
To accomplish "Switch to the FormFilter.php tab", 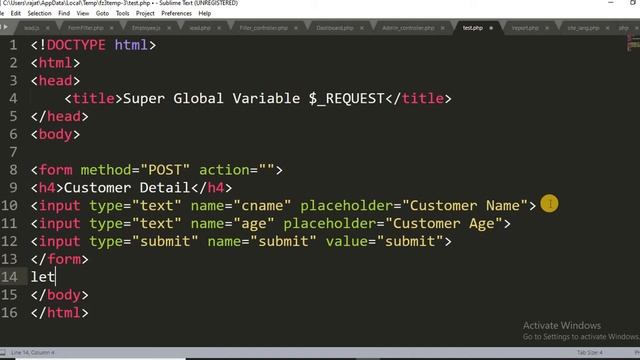I will click(x=85, y=28).
